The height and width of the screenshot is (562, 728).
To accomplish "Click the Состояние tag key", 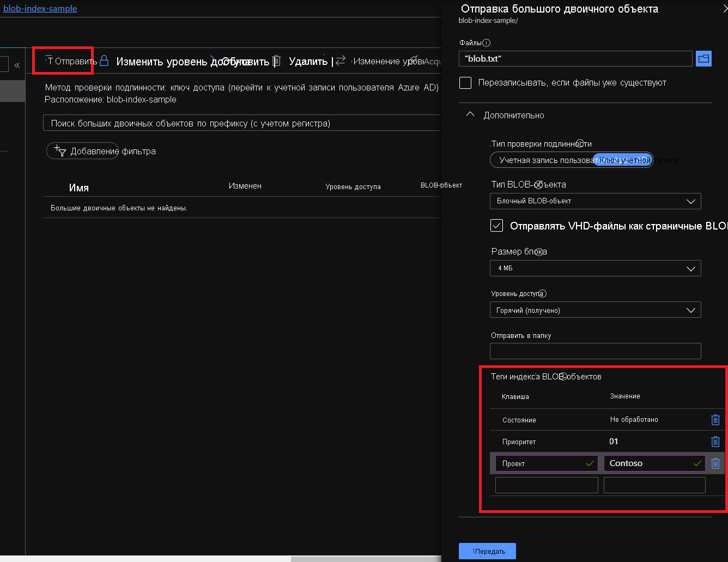I will point(519,420).
